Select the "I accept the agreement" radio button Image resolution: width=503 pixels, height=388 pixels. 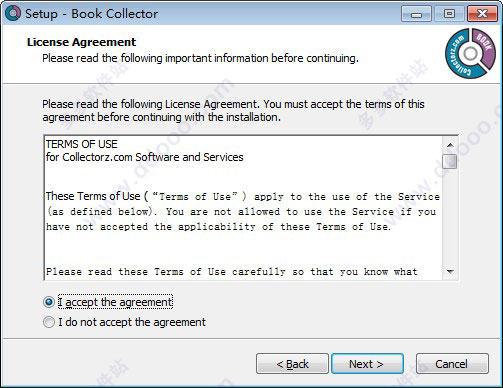(x=49, y=302)
